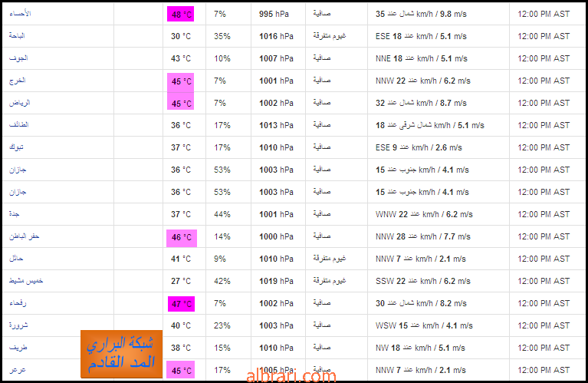
Task: Open the الأحساء city link
Action: 20,14
